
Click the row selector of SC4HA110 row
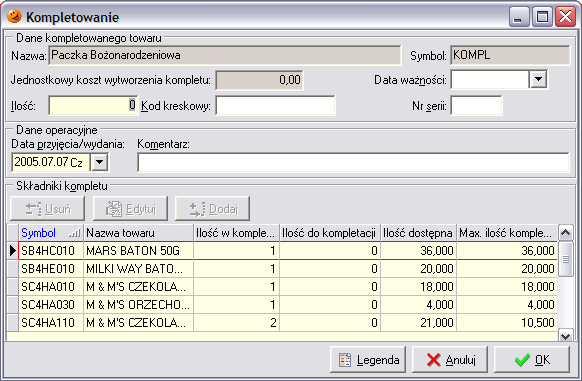point(13,322)
